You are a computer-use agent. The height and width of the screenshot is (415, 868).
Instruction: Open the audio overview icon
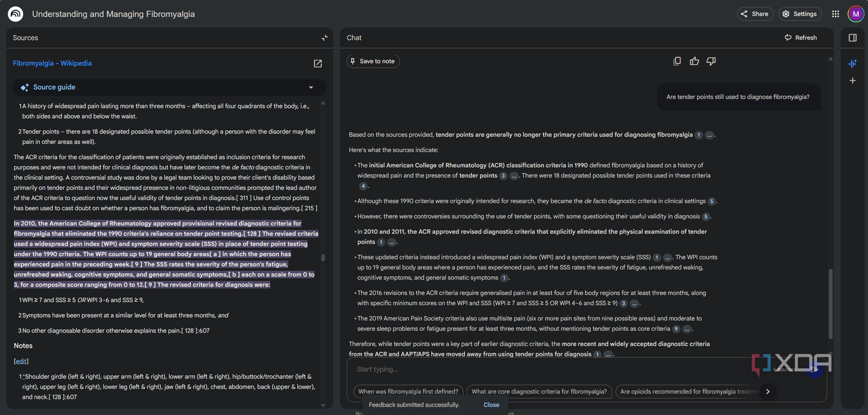(x=852, y=64)
